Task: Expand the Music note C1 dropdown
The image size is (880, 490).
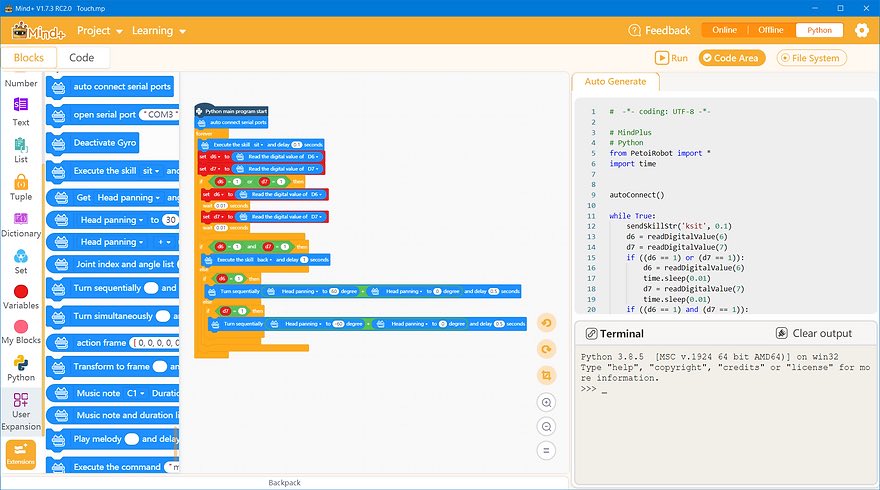Action: [x=137, y=394]
